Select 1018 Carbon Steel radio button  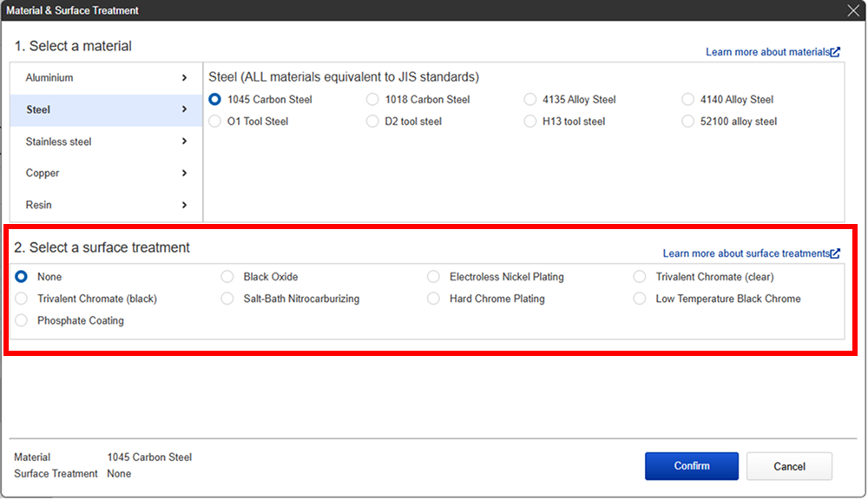tap(372, 100)
